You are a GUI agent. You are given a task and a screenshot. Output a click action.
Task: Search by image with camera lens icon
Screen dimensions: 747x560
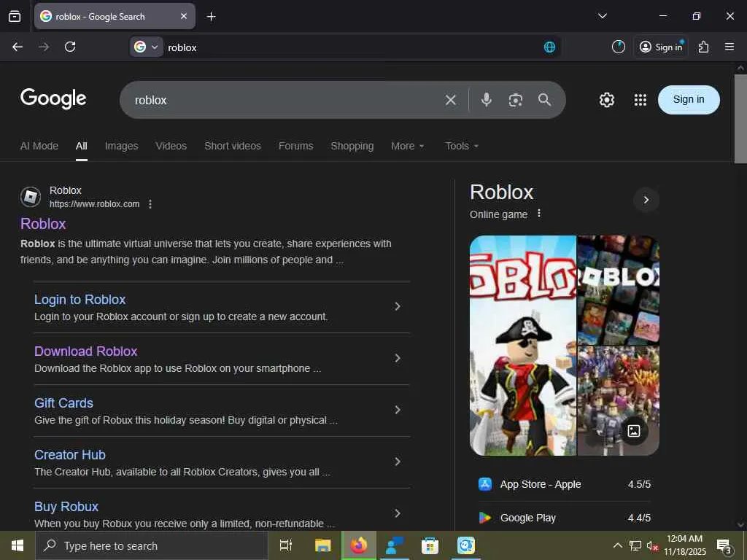click(x=516, y=100)
